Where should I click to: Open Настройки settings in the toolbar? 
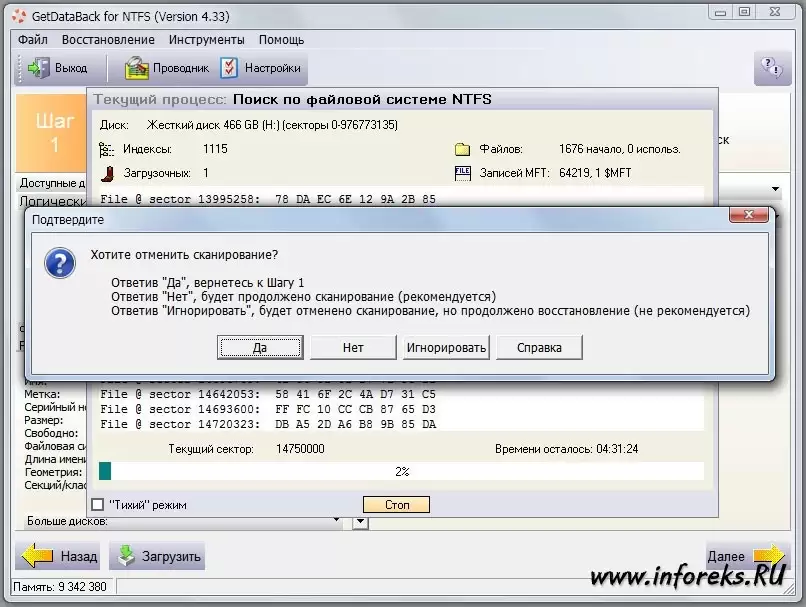(x=261, y=69)
